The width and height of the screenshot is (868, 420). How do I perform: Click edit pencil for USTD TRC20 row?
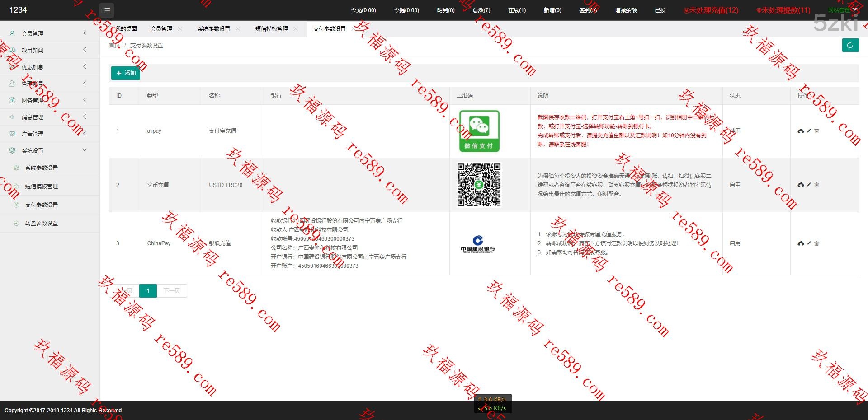click(x=809, y=185)
